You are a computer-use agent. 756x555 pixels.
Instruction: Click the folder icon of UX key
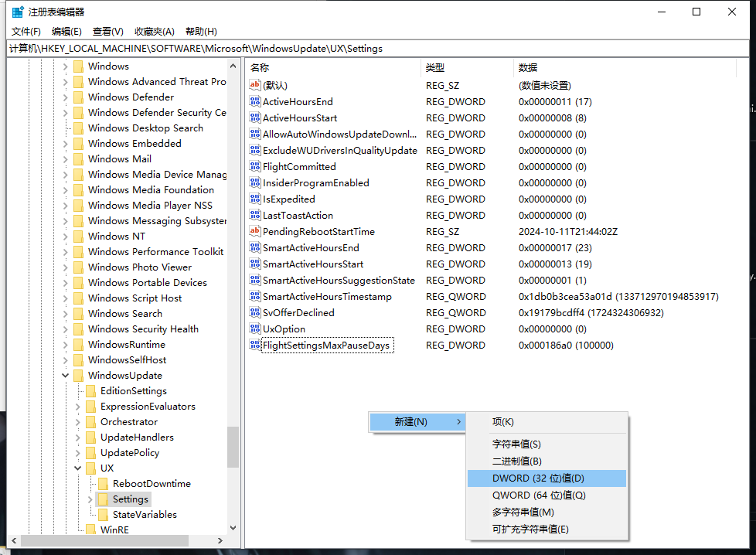pyautogui.click(x=90, y=468)
